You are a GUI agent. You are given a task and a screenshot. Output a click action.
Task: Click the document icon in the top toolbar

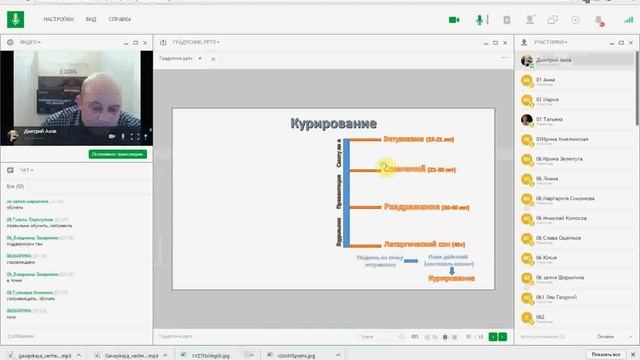point(507,20)
